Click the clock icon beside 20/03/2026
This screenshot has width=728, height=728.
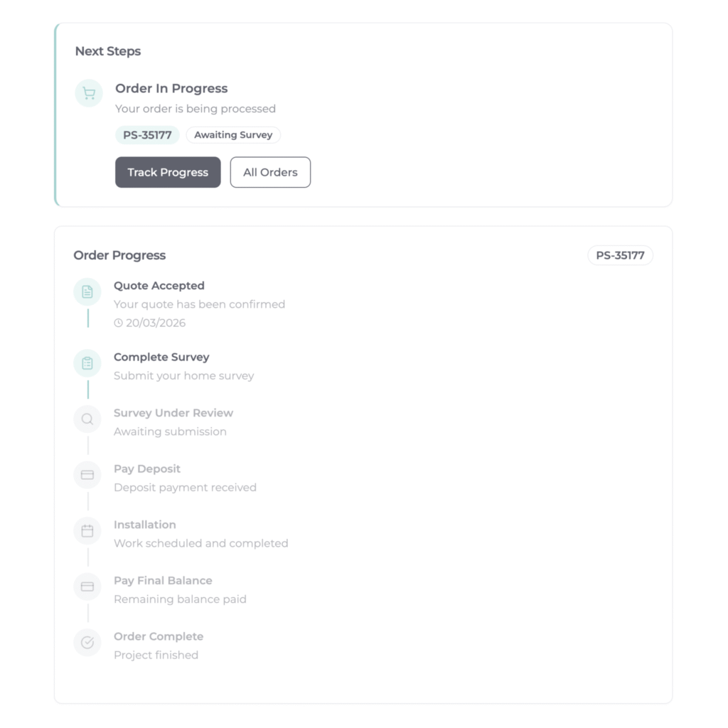(118, 323)
